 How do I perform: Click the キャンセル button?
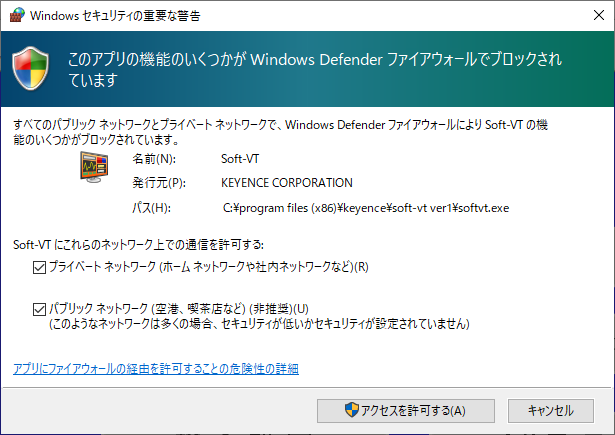(x=551, y=411)
